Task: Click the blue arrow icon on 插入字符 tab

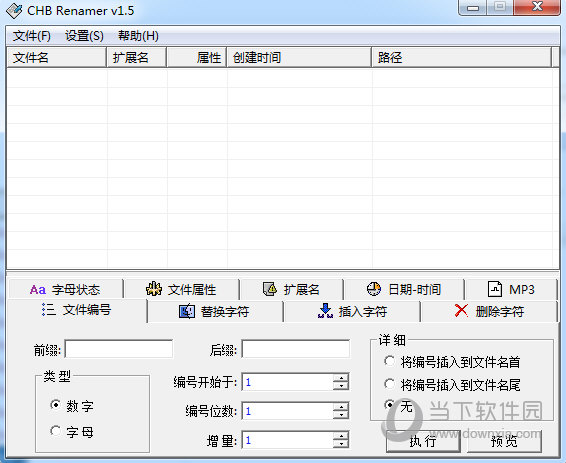Action: coord(325,311)
